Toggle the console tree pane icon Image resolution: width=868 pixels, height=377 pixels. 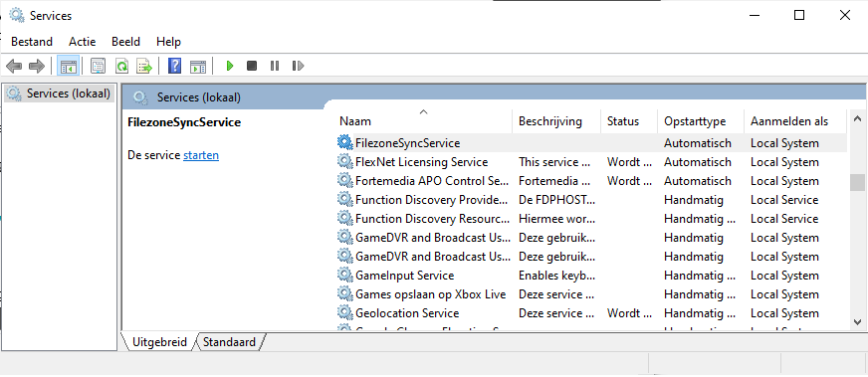click(68, 67)
